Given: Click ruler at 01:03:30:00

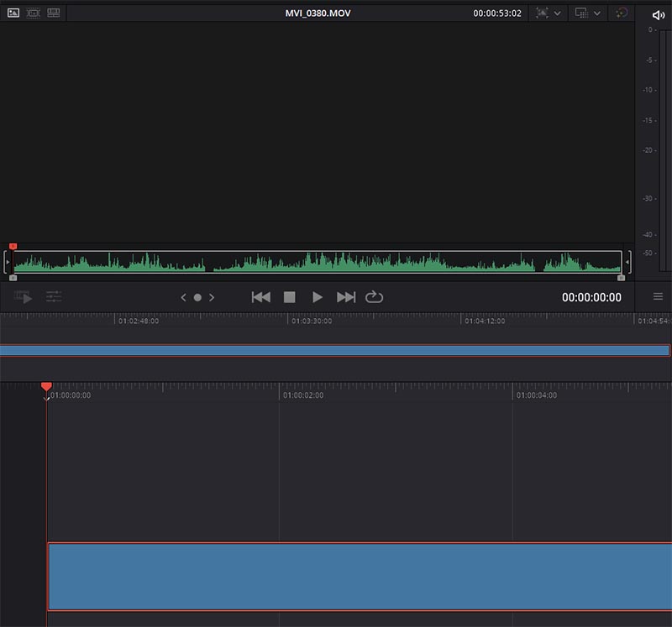Looking at the screenshot, I should point(312,321).
